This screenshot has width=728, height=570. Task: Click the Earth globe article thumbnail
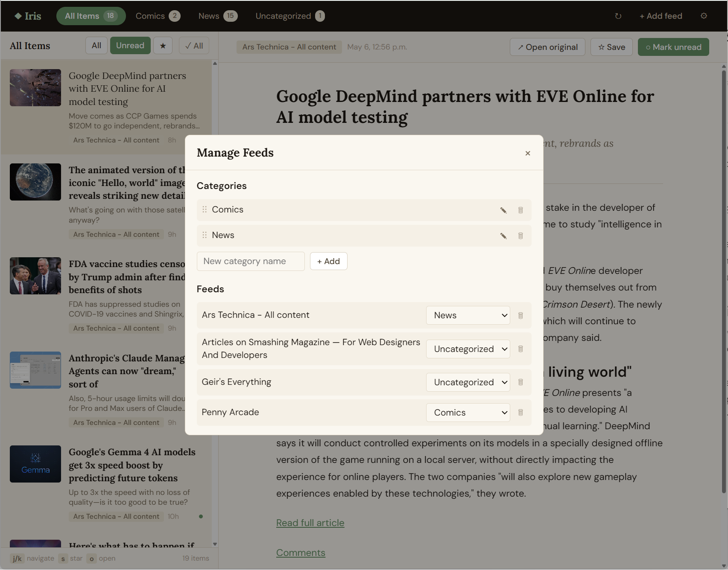pyautogui.click(x=35, y=182)
